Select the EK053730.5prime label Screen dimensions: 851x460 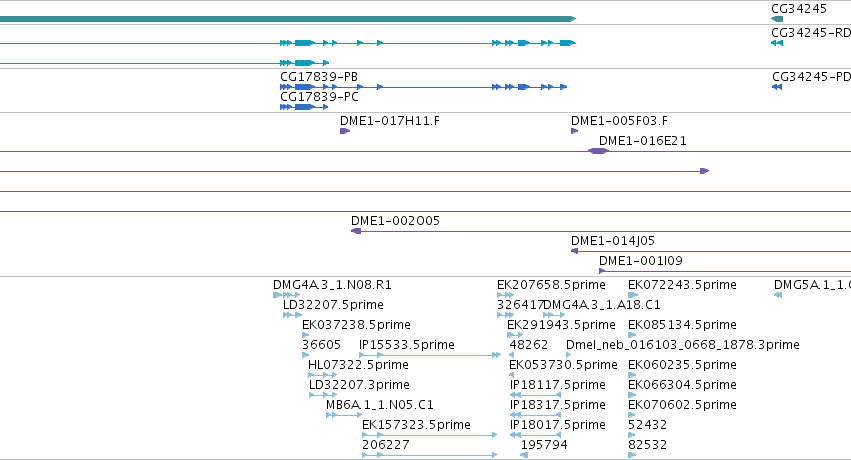click(563, 365)
